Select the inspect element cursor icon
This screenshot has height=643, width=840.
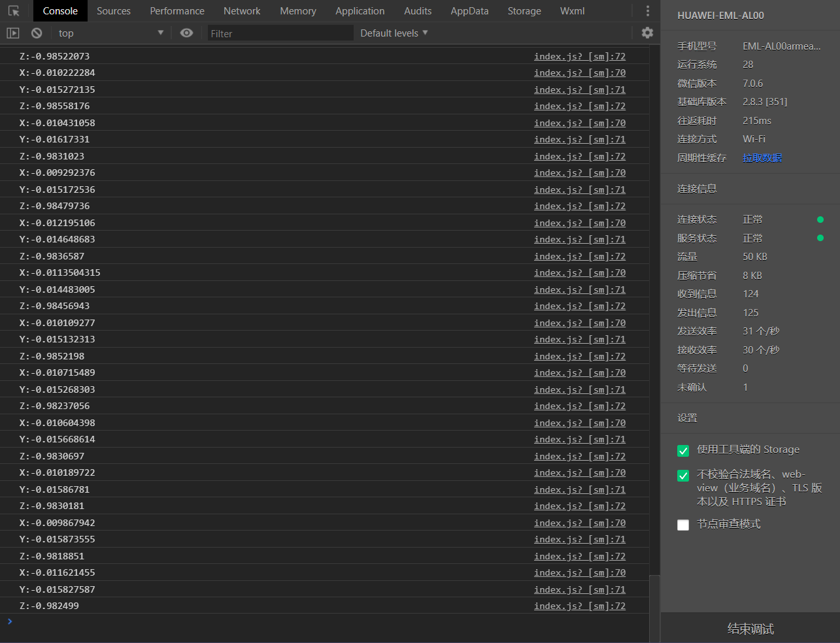tap(14, 11)
